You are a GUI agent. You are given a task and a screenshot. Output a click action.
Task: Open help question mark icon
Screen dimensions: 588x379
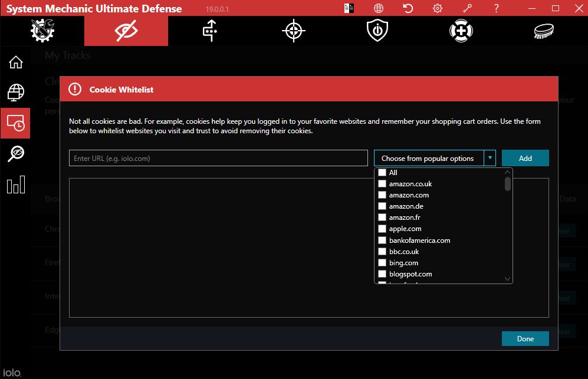tap(497, 8)
